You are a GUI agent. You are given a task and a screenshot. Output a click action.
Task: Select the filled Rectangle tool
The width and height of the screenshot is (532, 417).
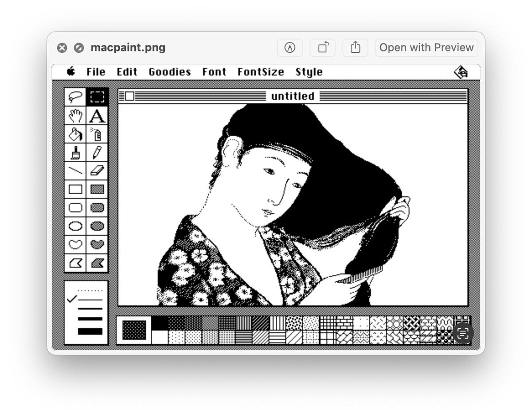97,189
